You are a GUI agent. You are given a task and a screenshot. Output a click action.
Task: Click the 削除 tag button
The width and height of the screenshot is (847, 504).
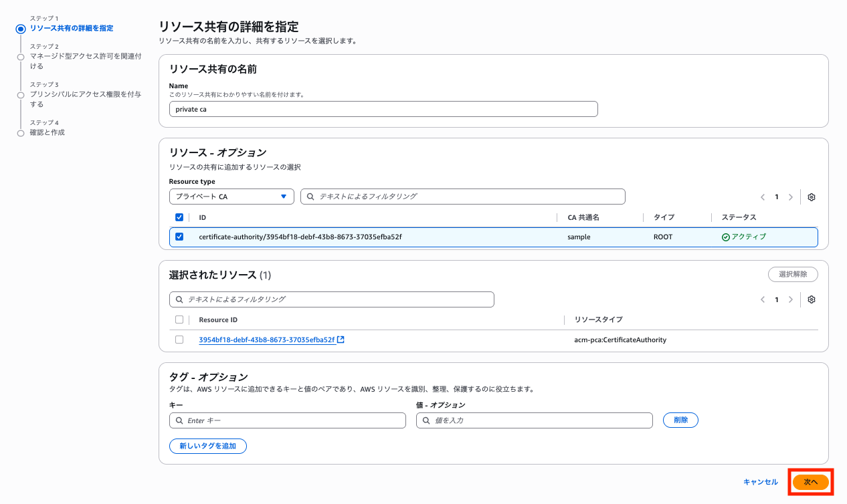point(680,420)
